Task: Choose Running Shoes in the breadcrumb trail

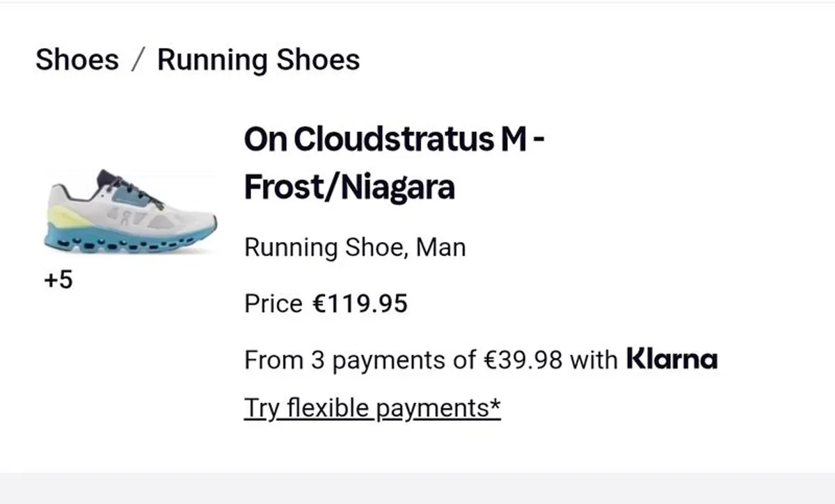Action: point(259,60)
